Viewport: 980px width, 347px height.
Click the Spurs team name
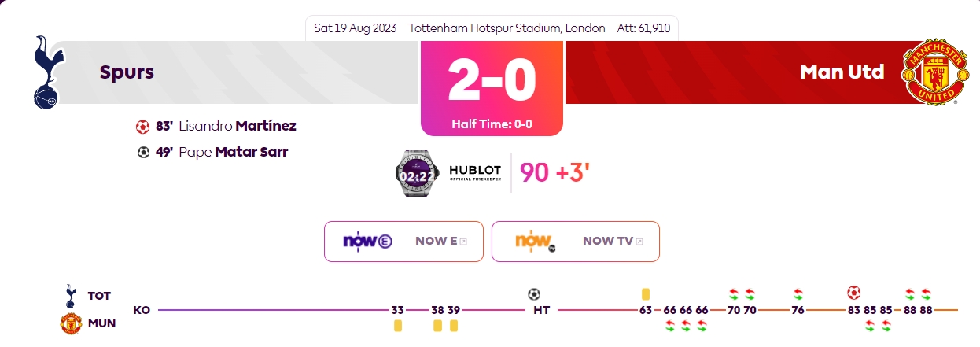click(127, 72)
